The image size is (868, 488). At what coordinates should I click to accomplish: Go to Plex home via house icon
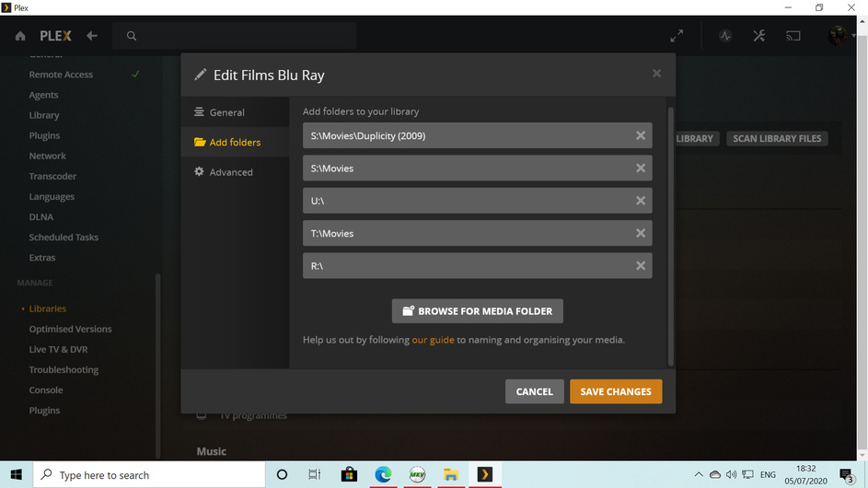click(x=20, y=36)
